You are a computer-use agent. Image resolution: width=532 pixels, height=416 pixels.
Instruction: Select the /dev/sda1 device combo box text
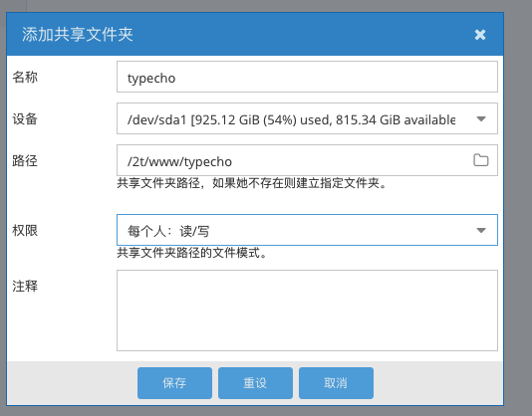[x=291, y=119]
